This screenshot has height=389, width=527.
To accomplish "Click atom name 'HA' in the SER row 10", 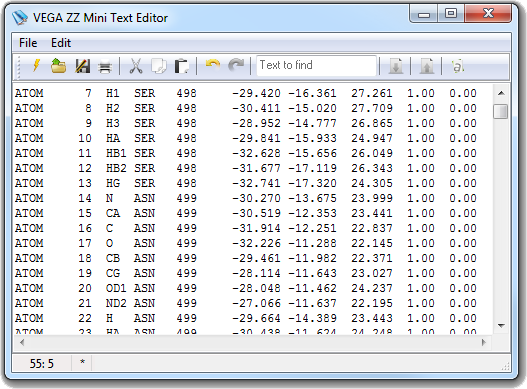I will click(113, 138).
